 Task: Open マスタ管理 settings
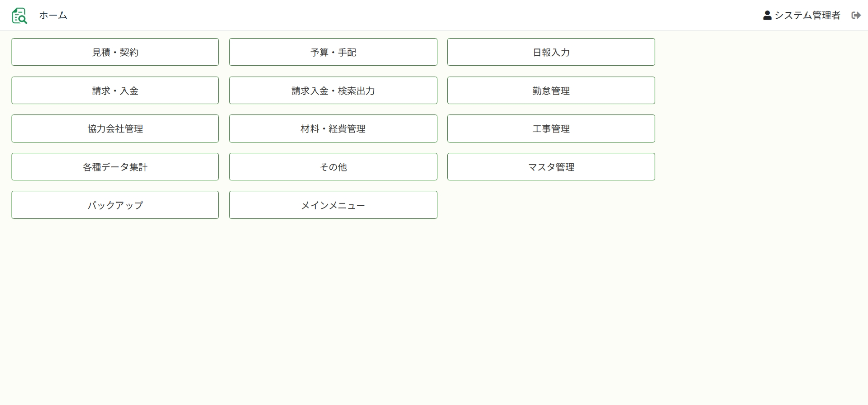click(550, 167)
